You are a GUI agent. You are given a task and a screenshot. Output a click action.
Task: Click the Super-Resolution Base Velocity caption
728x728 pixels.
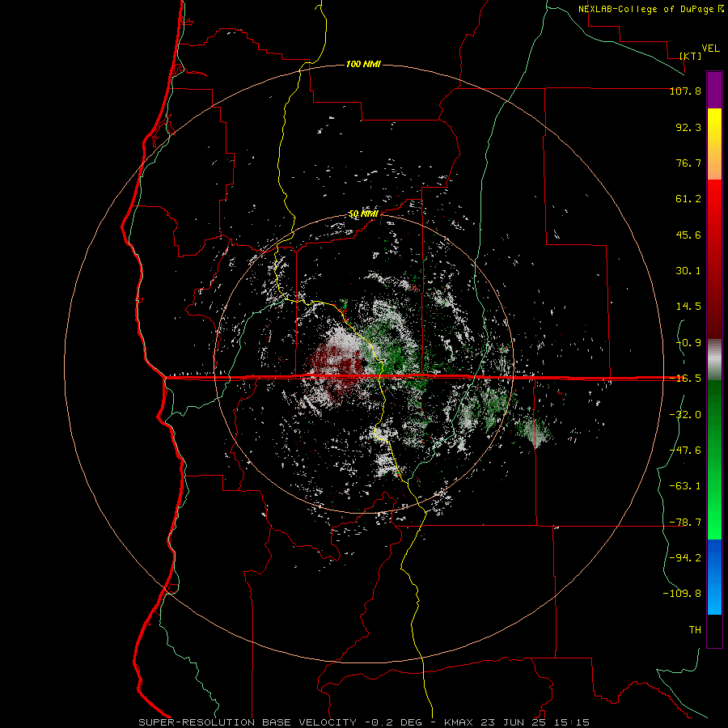pos(363,722)
